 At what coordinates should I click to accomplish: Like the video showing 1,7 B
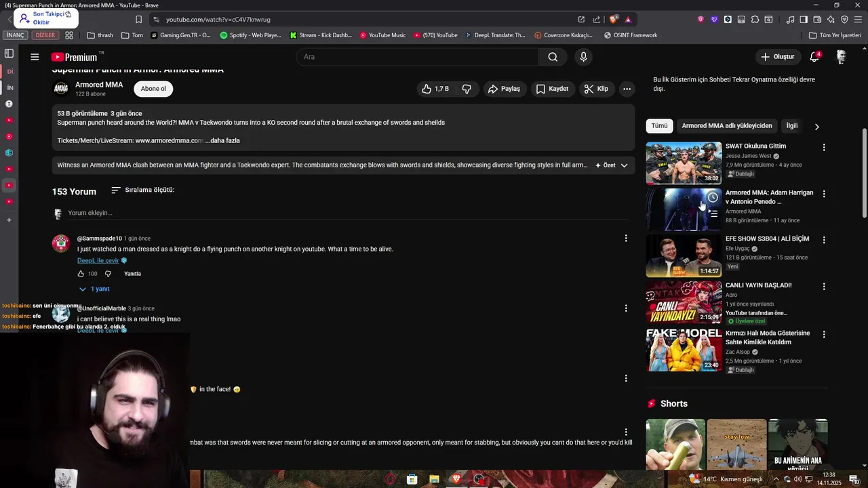coord(435,89)
